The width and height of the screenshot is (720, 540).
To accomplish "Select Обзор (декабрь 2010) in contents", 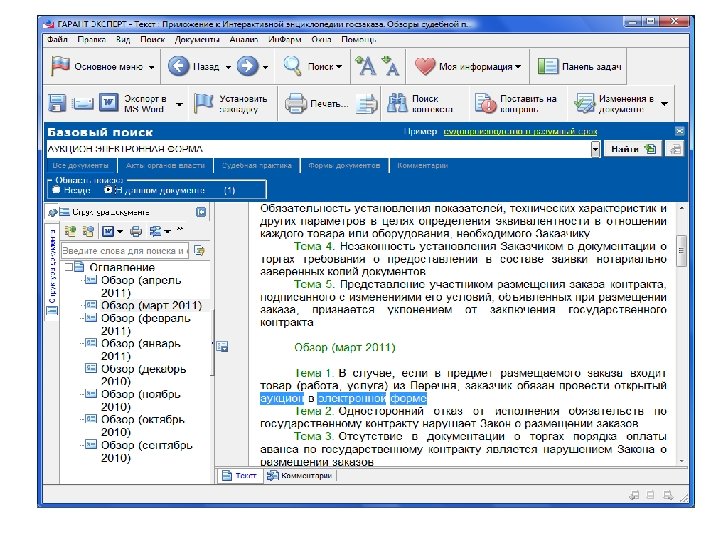I will [x=143, y=375].
